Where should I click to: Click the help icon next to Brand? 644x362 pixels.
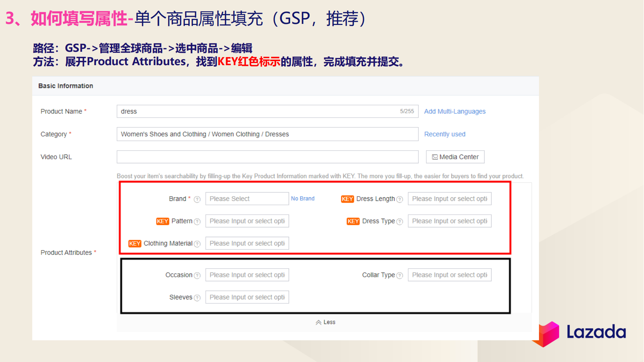coord(196,199)
